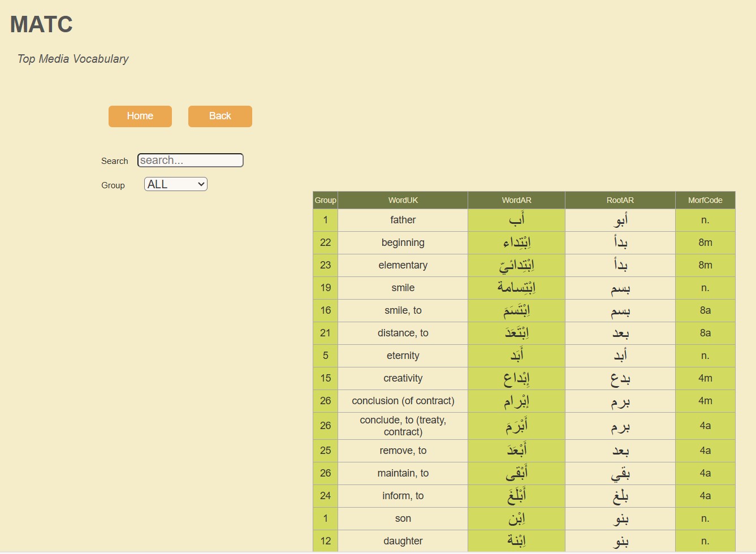Select the 'daughter' cell
Screen dimensions: 756x554
[403, 541]
